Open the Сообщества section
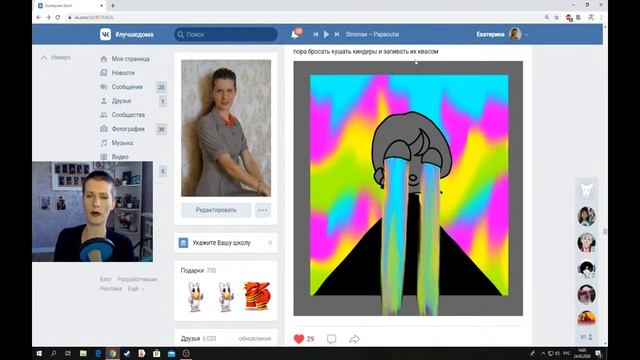The width and height of the screenshot is (640, 360). tap(128, 115)
